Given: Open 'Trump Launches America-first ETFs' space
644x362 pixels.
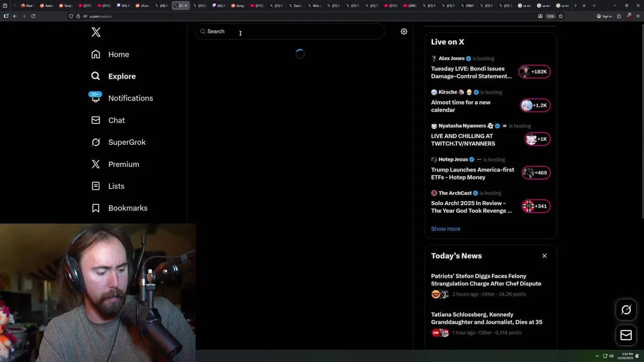Looking at the screenshot, I should [x=472, y=173].
